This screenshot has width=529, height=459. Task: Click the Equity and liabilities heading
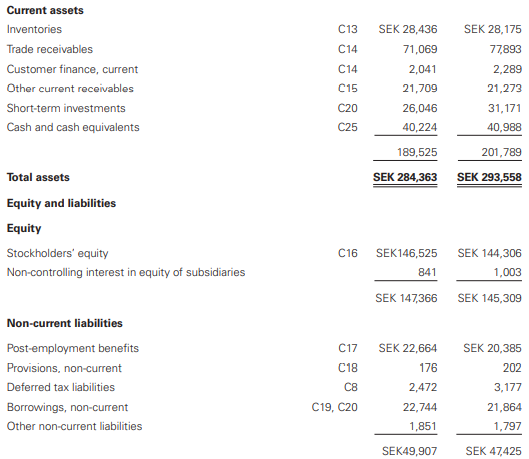pos(61,203)
